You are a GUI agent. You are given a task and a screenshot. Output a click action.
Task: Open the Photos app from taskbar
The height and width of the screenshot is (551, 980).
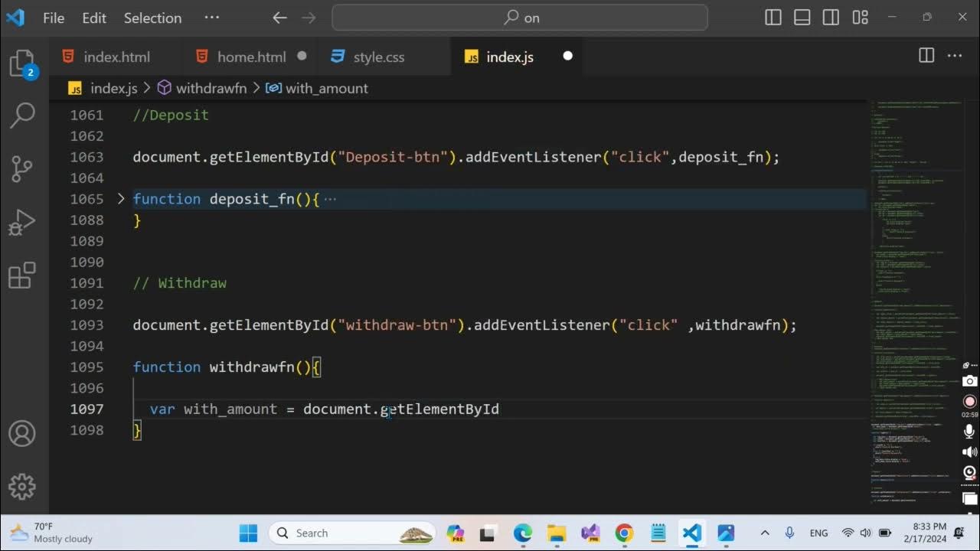tap(725, 533)
